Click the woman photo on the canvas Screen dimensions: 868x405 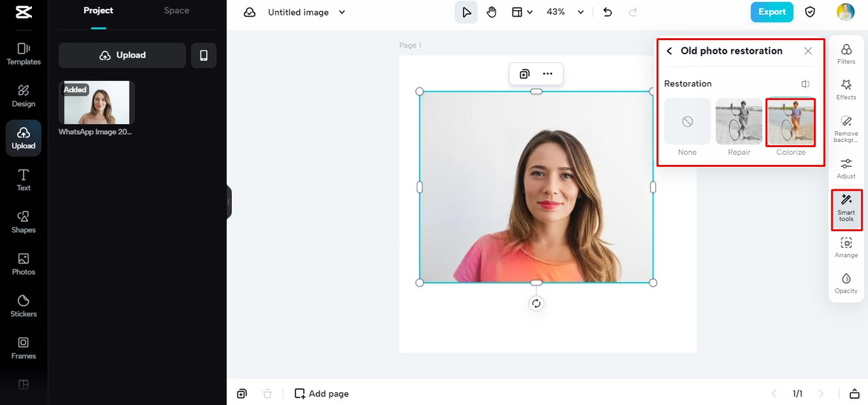536,187
